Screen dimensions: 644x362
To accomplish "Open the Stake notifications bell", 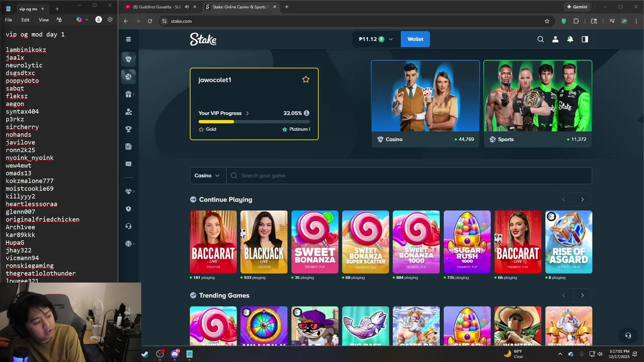I will click(570, 39).
